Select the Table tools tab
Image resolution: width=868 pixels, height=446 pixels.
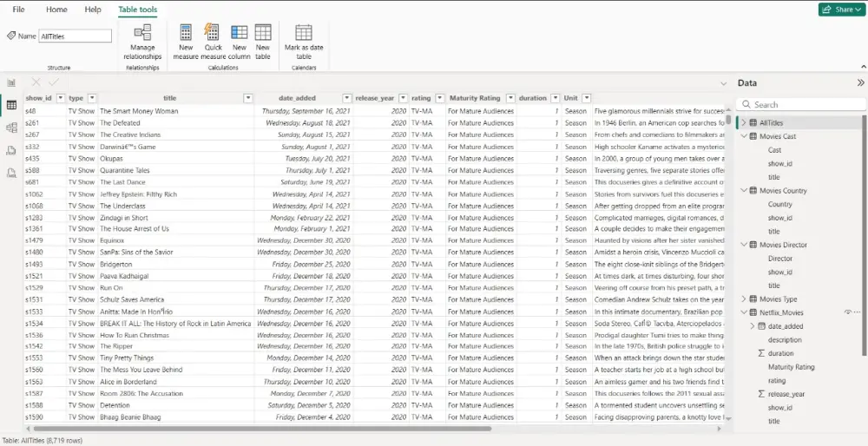137,10
